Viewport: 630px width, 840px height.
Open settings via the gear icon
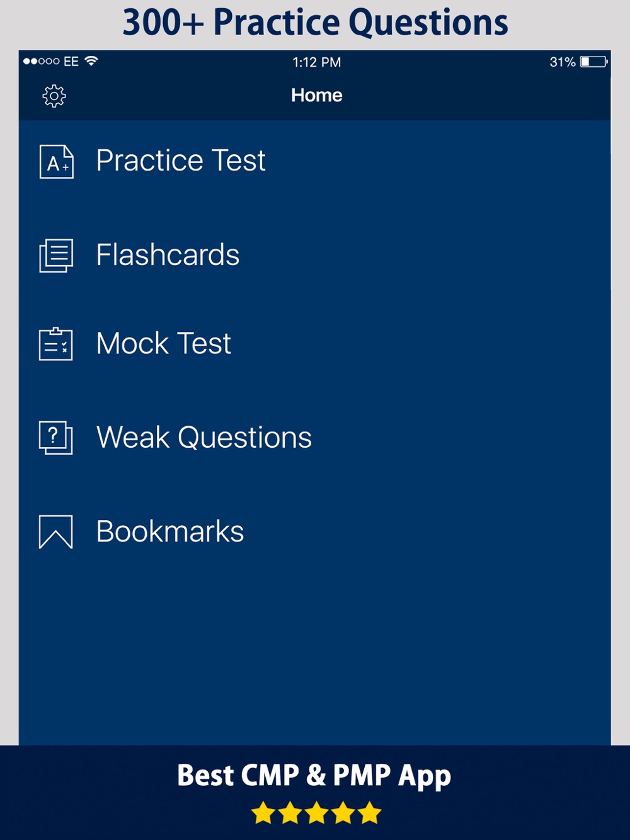click(54, 96)
